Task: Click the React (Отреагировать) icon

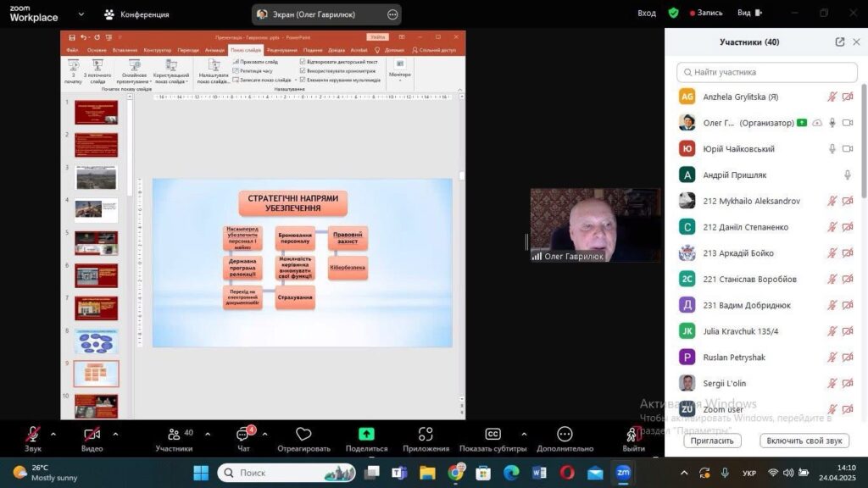Action: tap(303, 435)
